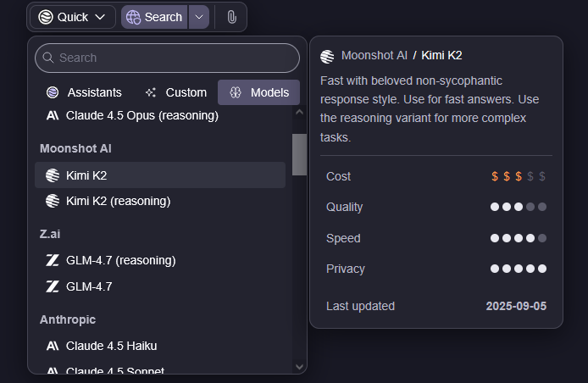Choose GLM-4.7 from the model list

[x=89, y=286]
